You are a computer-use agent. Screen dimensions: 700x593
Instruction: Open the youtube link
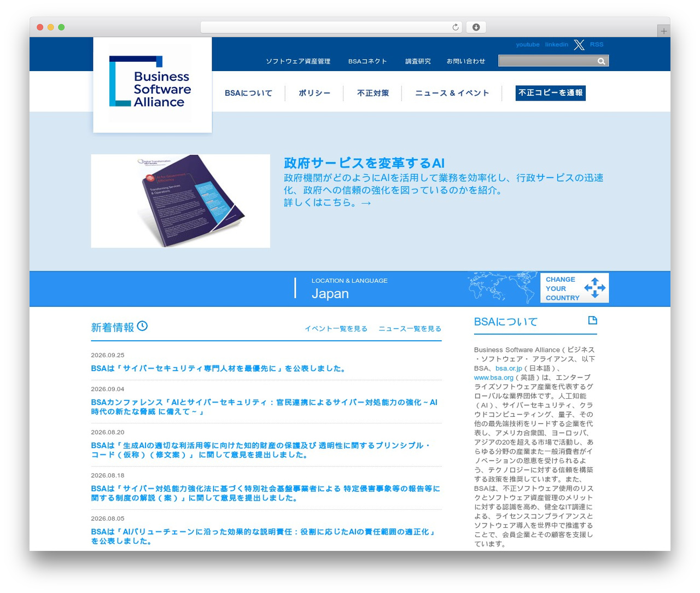click(528, 44)
